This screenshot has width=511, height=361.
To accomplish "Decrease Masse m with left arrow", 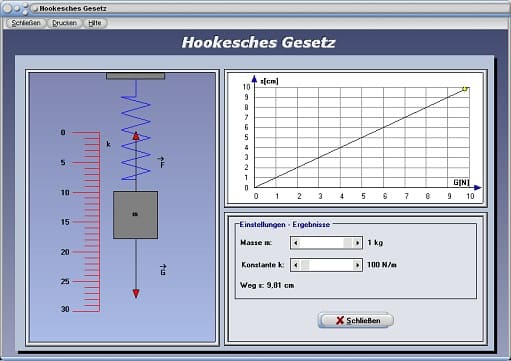I will tap(295, 243).
